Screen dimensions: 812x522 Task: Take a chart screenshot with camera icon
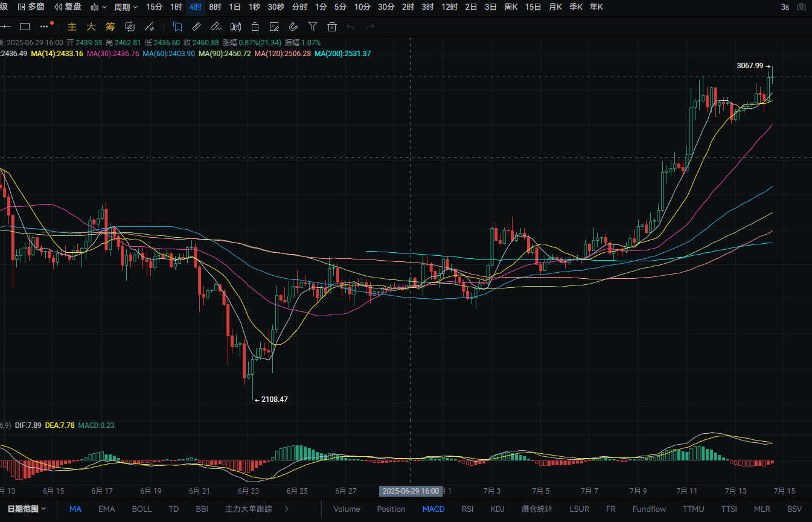tap(801, 7)
